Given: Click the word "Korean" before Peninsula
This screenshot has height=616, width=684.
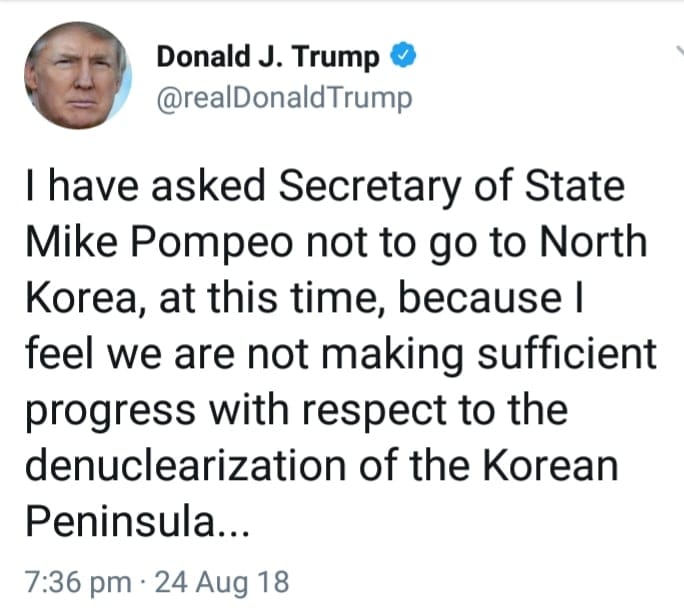Looking at the screenshot, I should [x=559, y=464].
